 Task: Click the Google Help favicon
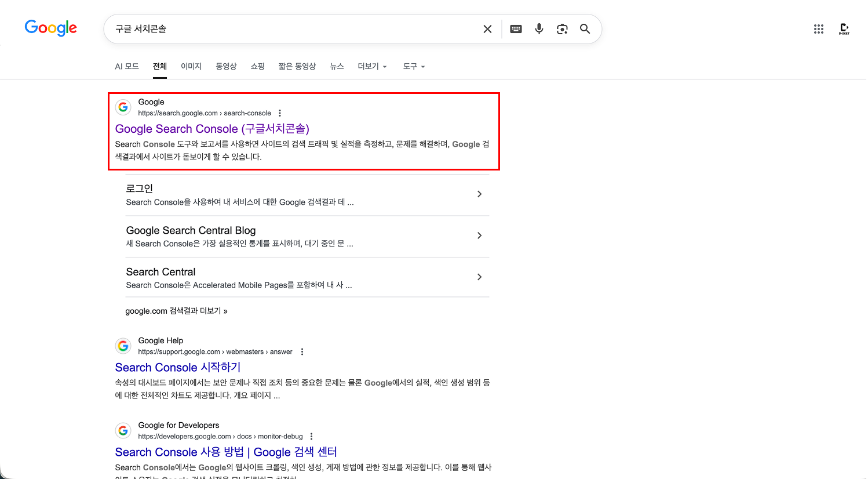pos(123,346)
